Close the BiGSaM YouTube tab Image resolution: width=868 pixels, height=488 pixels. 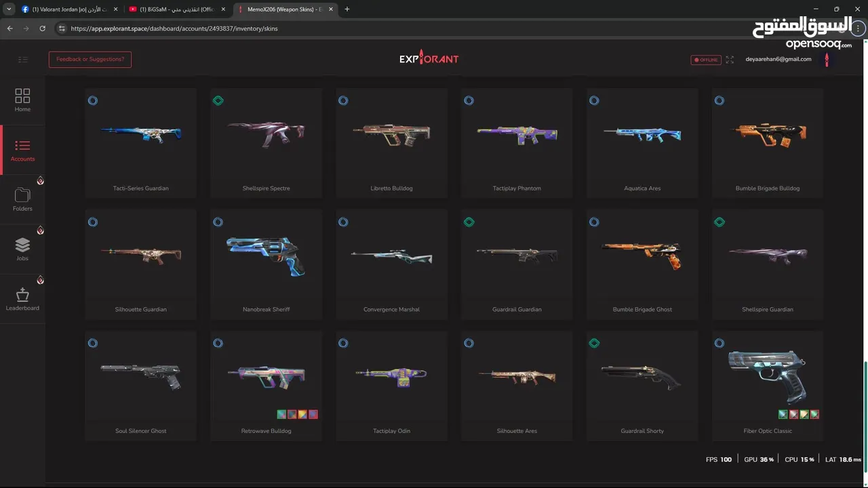222,9
